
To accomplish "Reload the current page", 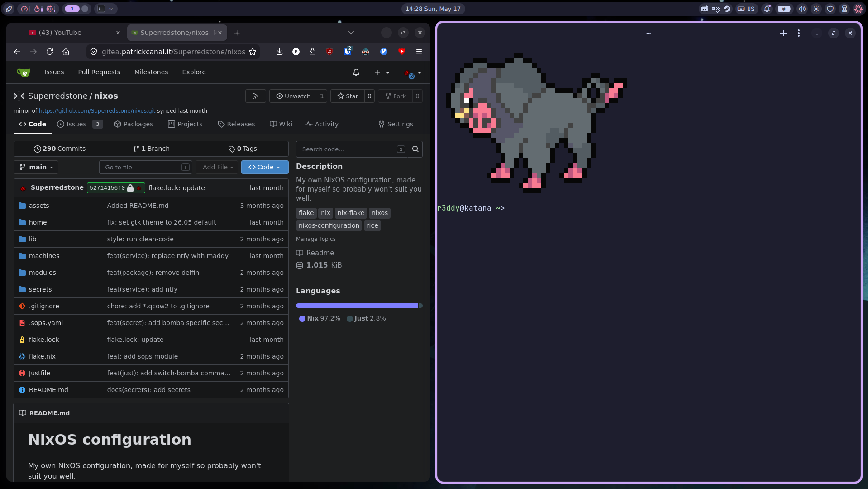I will click(x=50, y=52).
